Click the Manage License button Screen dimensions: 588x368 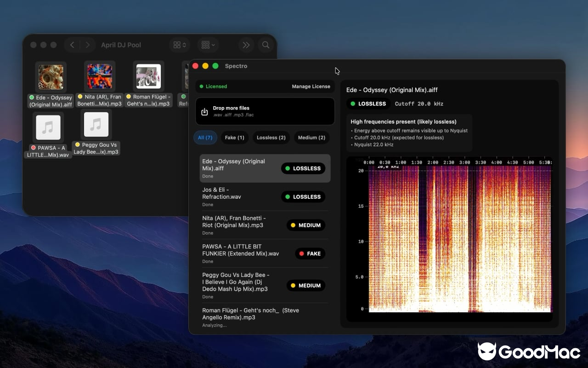tap(311, 86)
